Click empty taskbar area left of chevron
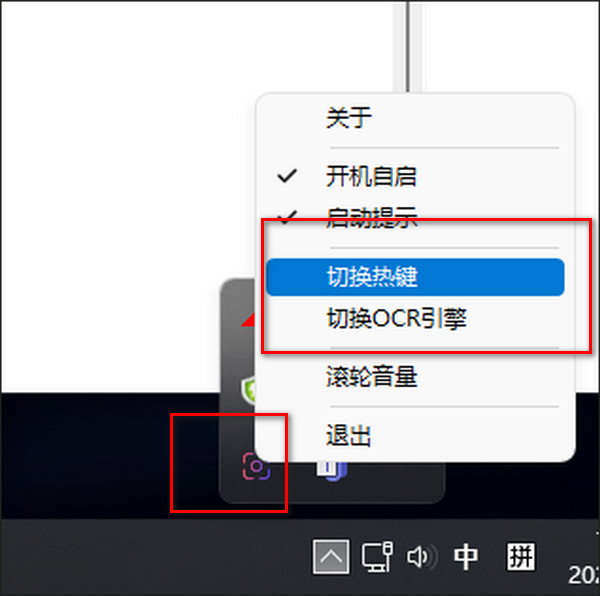 [153, 557]
